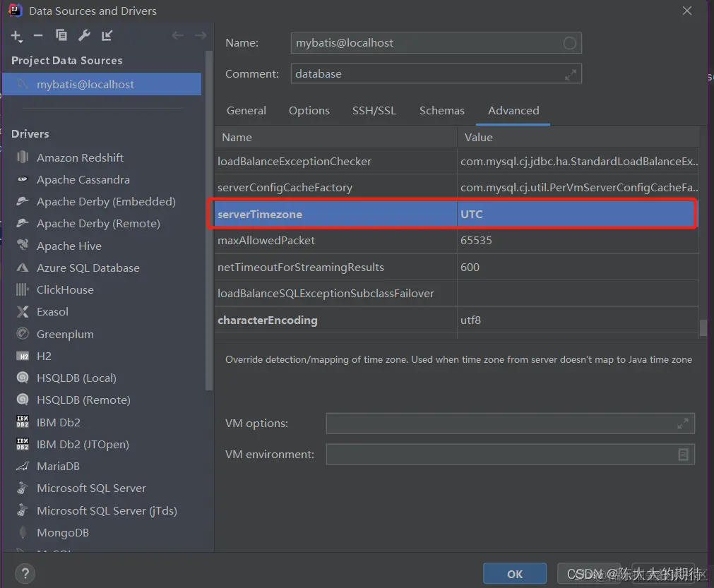Screen dimensions: 714x588
Task: Select HSQLDB (Remote) driver
Action: 83,400
